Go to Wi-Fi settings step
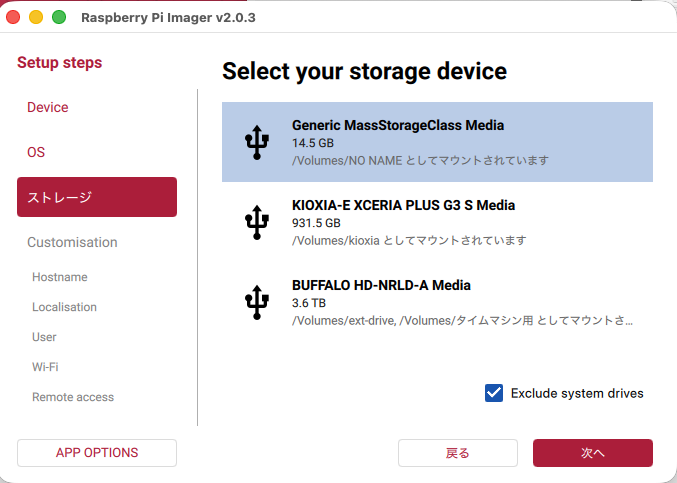The width and height of the screenshot is (677, 483). (x=45, y=367)
